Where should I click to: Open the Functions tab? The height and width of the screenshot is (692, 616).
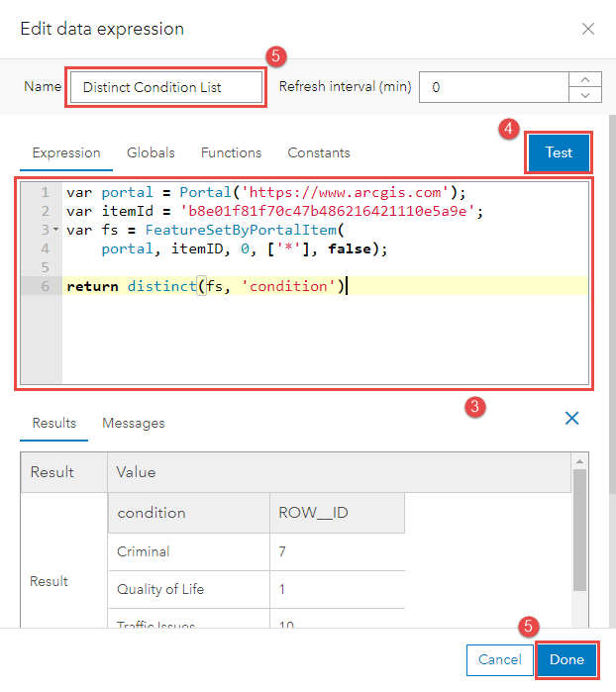[x=232, y=152]
